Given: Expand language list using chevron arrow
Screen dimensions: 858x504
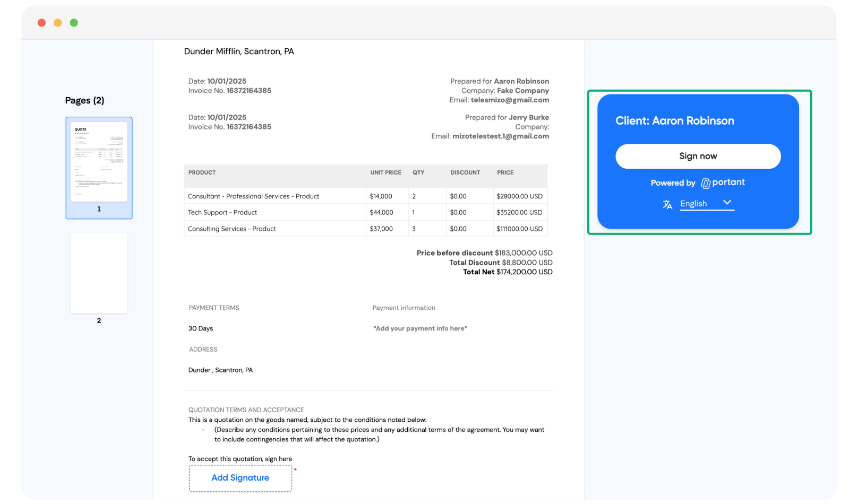Looking at the screenshot, I should coord(727,203).
